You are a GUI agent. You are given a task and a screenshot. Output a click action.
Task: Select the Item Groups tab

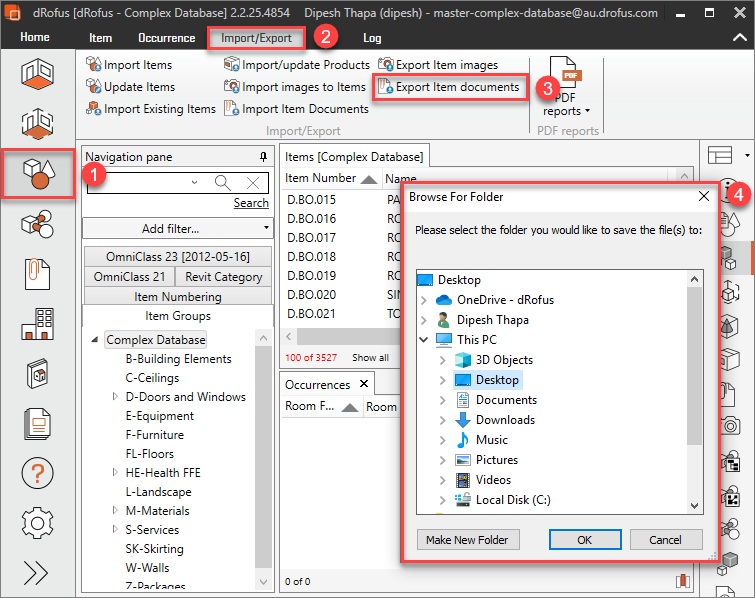178,316
